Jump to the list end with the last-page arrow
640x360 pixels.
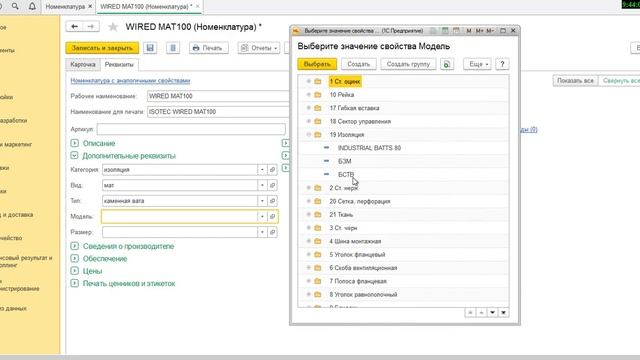(x=503, y=313)
